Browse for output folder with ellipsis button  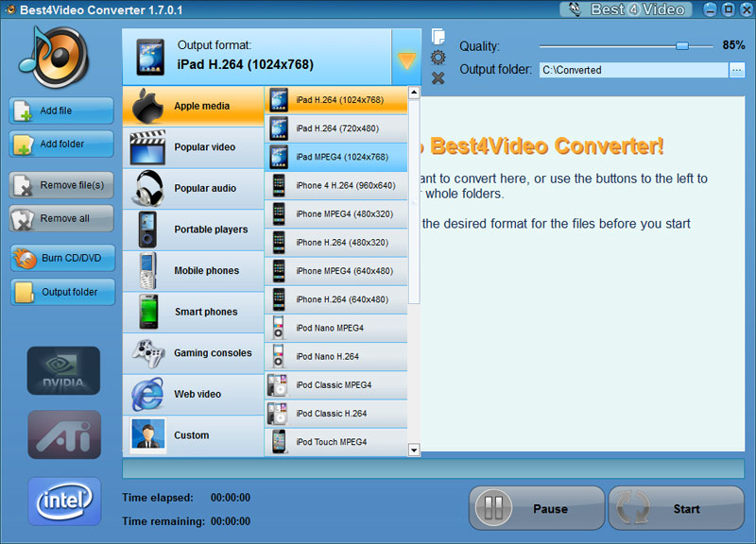tap(736, 70)
